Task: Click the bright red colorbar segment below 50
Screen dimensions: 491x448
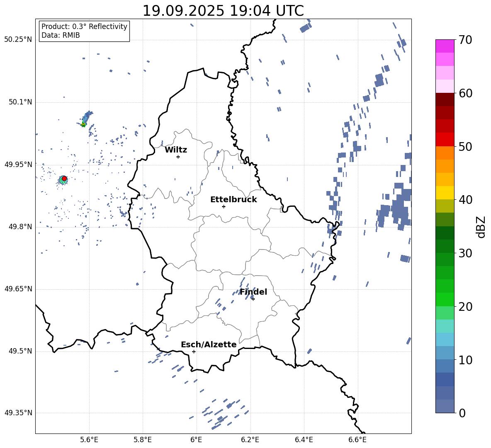Action: tap(445, 140)
